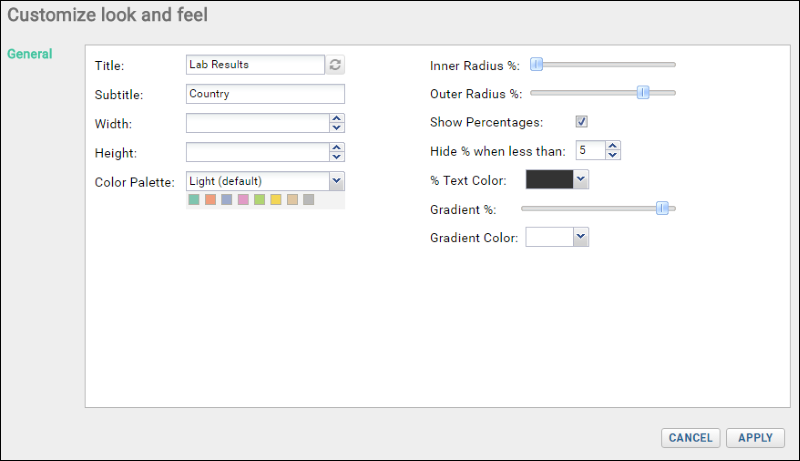Screen dimensions: 800x461
Task: Click the teal swatch in the palette preview
Action: point(194,199)
